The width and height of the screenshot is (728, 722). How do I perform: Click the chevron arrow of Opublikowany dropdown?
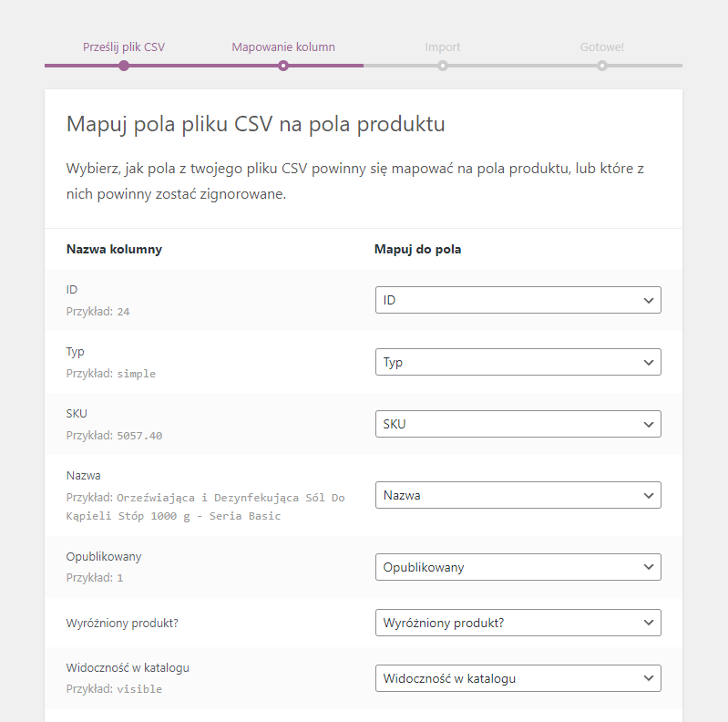pyautogui.click(x=649, y=567)
